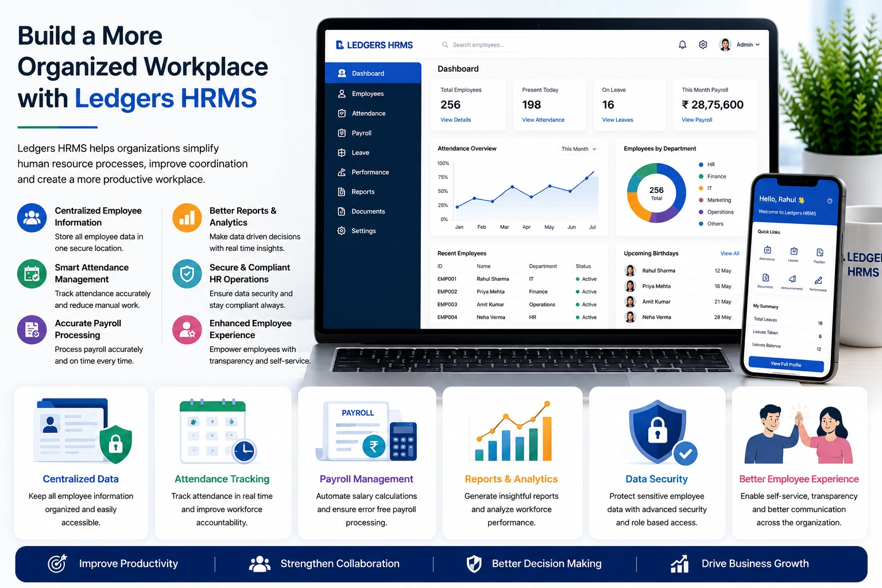Click the 12 May birthday date for Rahul Sharma
The image size is (882, 588).
point(723,271)
